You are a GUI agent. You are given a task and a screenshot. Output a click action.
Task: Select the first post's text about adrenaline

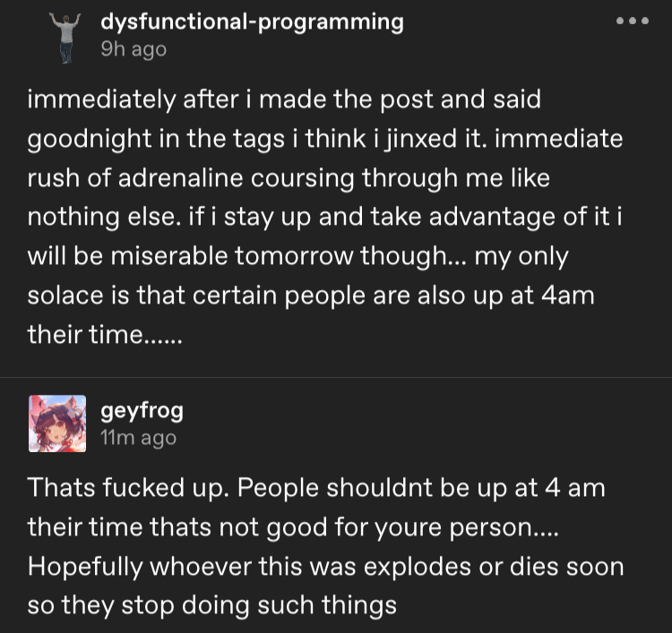pos(325,217)
